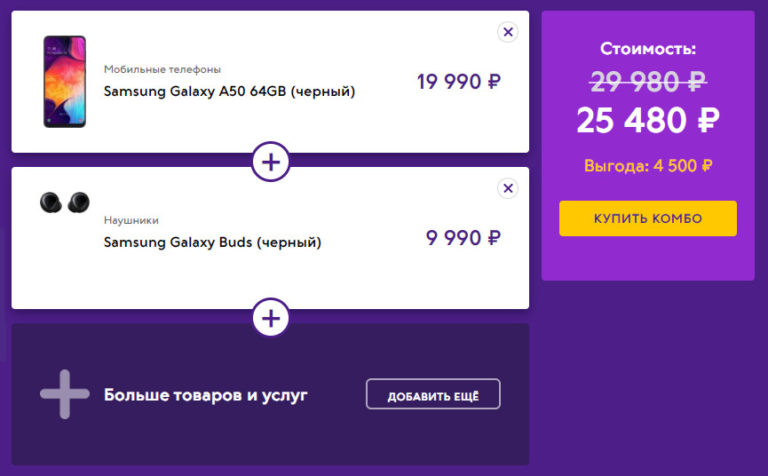Image resolution: width=768 pixels, height=476 pixels.
Task: Select the Мобильные телефоны category label
Action: coord(162,69)
